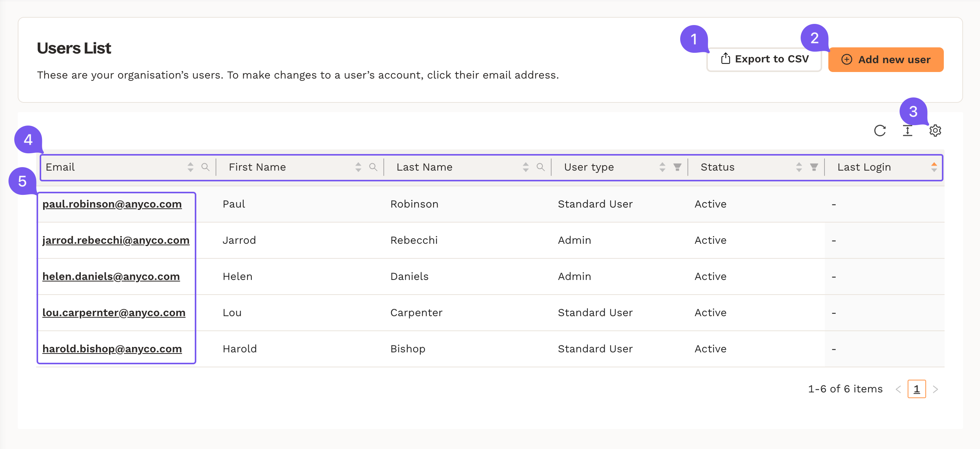
Task: Sort by Email column arrows
Action: pyautogui.click(x=191, y=167)
